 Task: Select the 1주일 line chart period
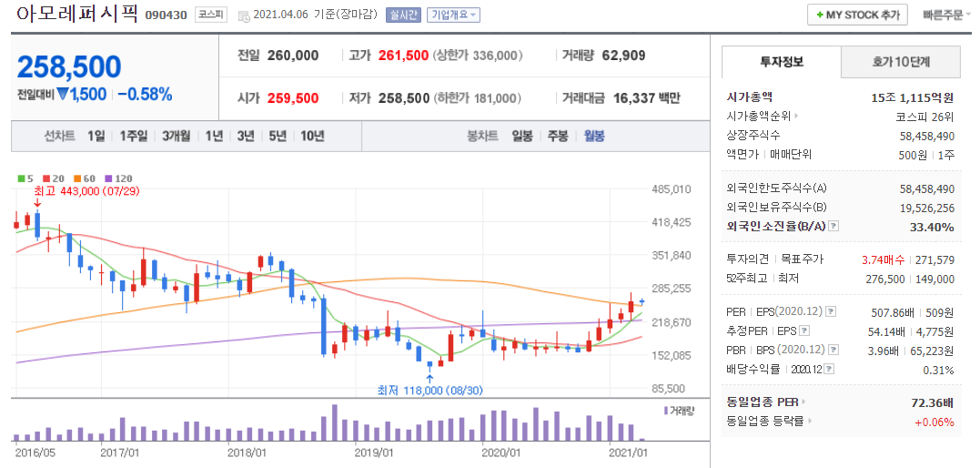133,136
